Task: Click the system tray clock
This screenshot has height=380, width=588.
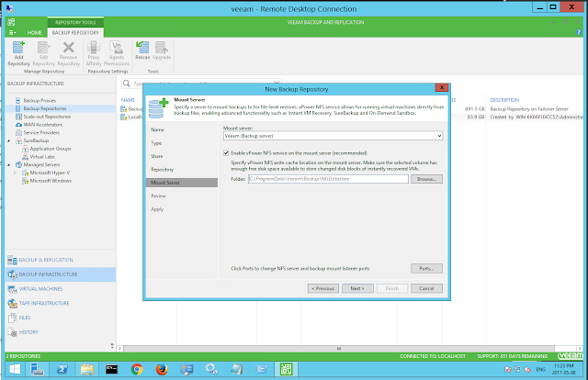Action: pyautogui.click(x=563, y=369)
